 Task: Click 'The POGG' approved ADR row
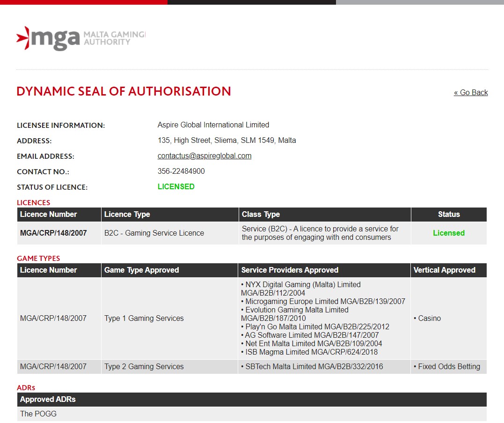coord(252,414)
